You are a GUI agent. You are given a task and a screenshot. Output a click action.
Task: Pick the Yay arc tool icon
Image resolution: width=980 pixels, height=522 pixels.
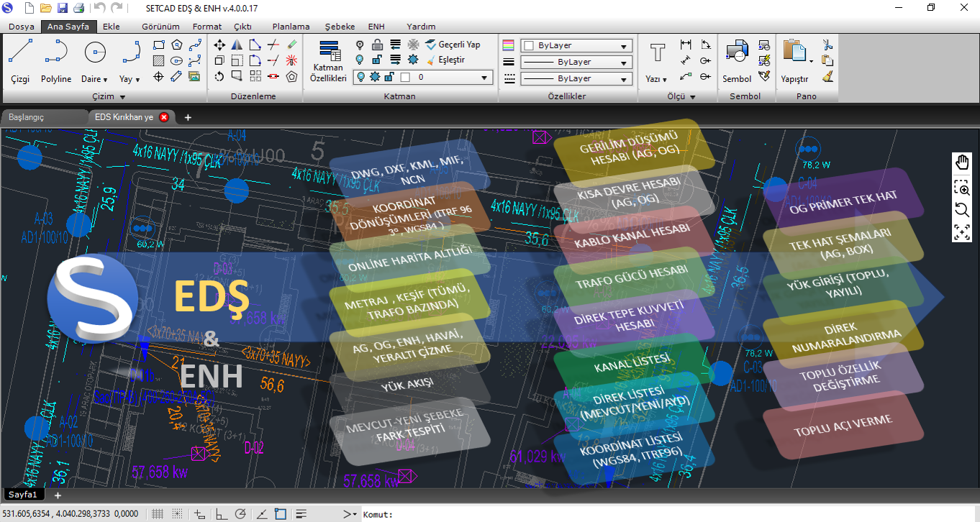[131, 52]
